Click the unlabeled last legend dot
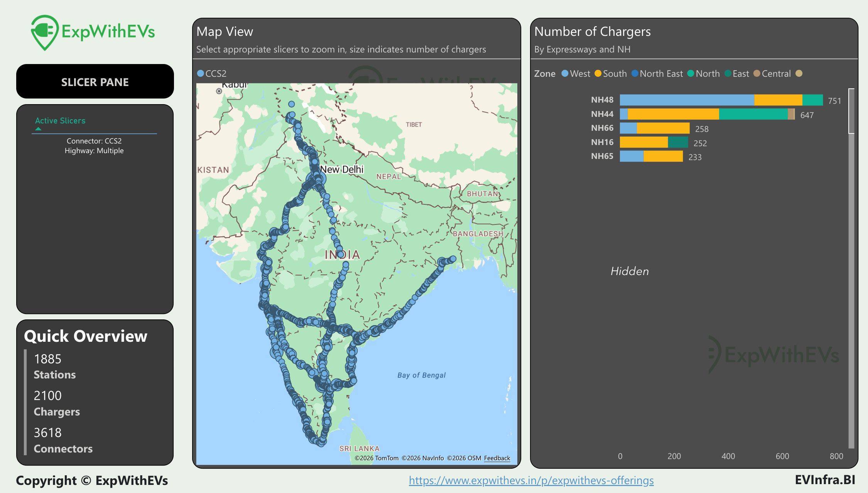The height and width of the screenshot is (493, 868). (799, 74)
